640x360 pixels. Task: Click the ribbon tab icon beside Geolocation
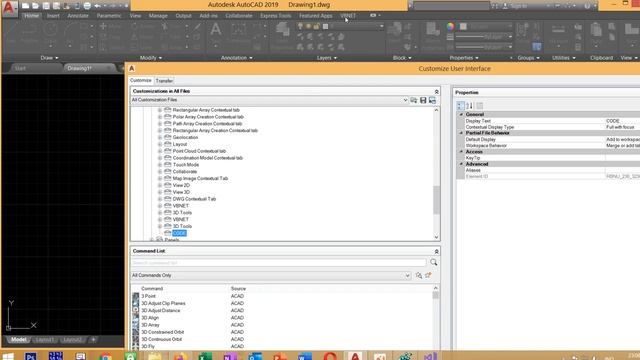[x=167, y=137]
